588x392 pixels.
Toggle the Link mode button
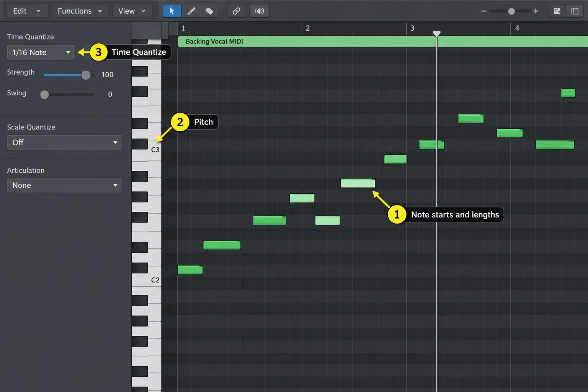[x=237, y=11]
